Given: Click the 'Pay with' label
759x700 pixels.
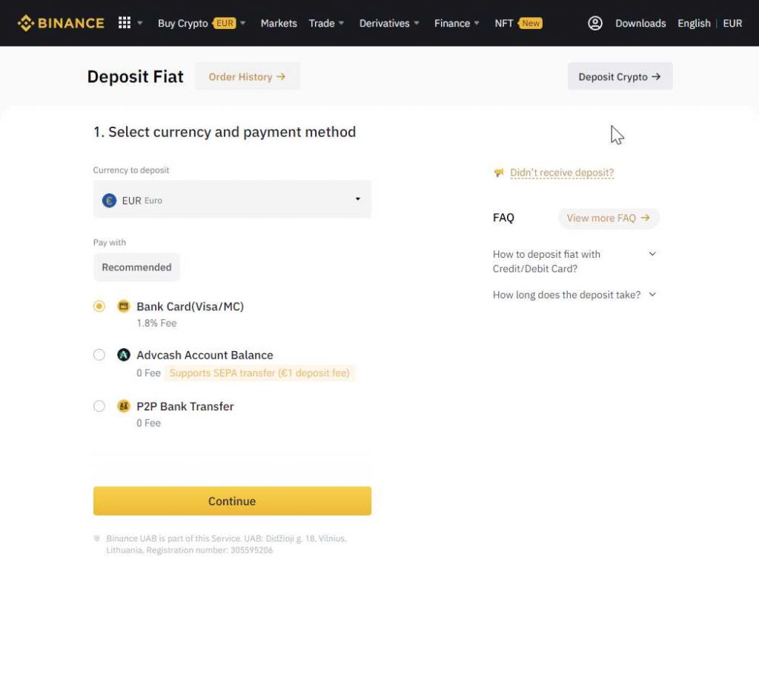Looking at the screenshot, I should click(x=110, y=242).
